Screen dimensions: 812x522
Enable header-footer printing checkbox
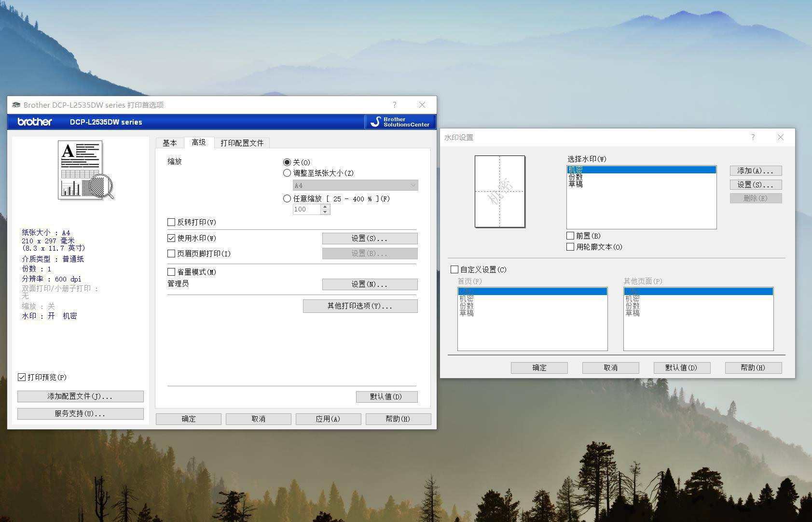pos(171,254)
